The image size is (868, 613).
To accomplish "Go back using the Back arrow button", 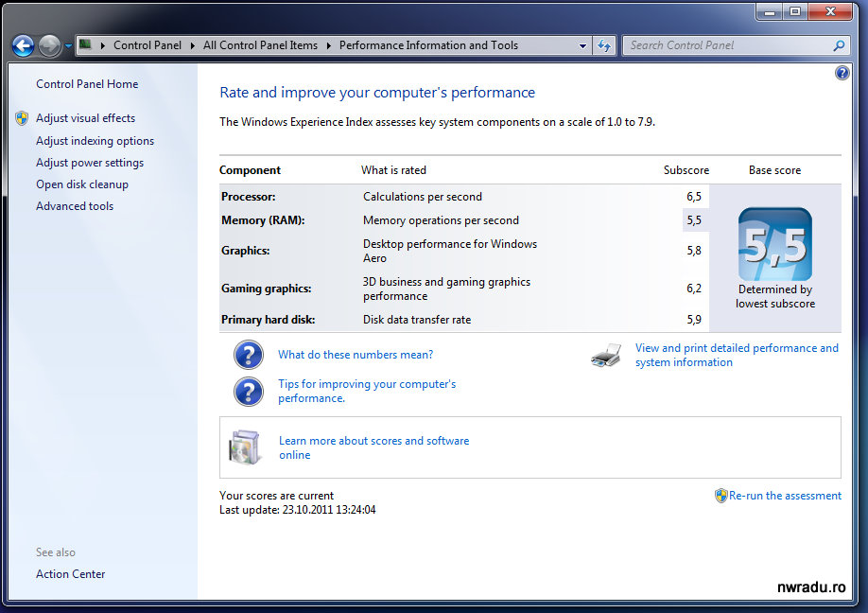I will tap(24, 46).
